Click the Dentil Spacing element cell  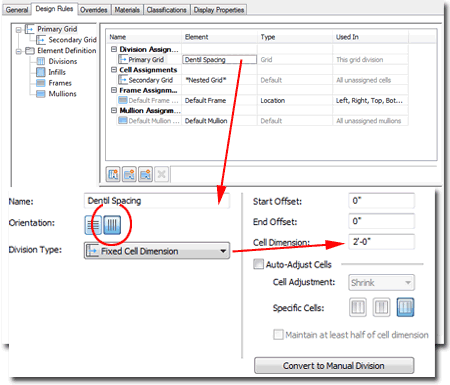point(219,60)
